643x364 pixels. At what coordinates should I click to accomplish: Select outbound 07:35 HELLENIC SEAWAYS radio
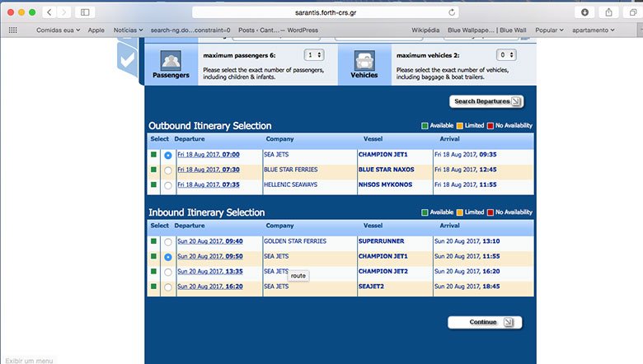167,185
